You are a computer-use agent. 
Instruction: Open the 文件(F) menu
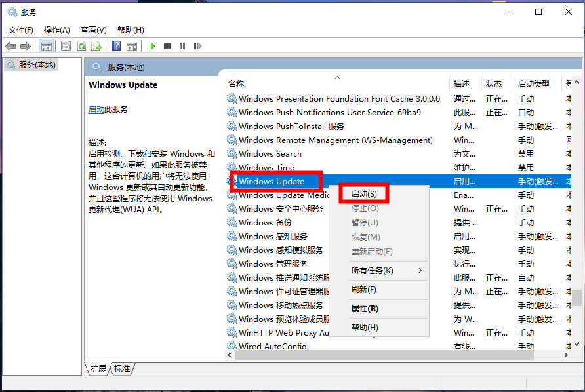click(x=21, y=30)
